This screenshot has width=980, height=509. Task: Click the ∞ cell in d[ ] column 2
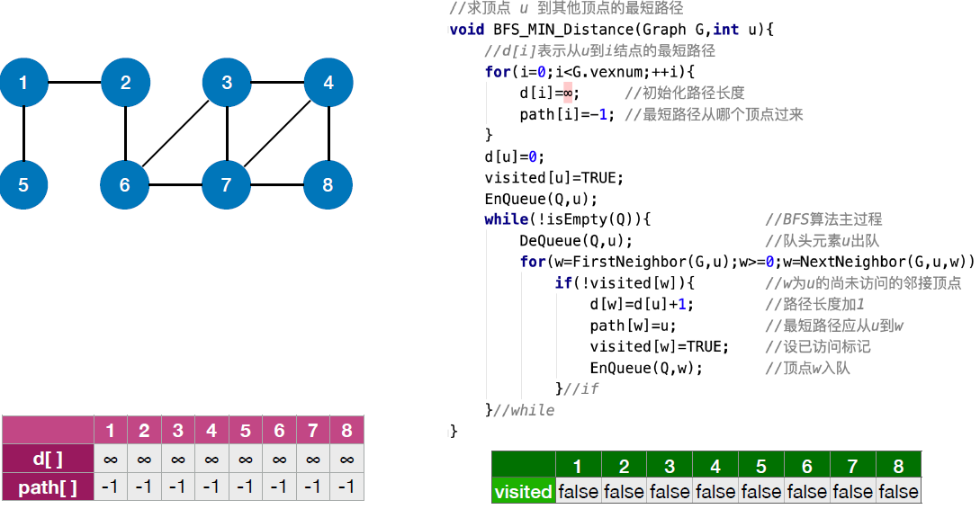[x=144, y=459]
